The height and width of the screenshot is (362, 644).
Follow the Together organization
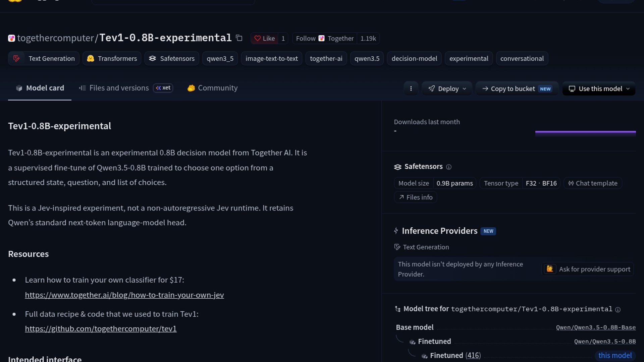325,39
